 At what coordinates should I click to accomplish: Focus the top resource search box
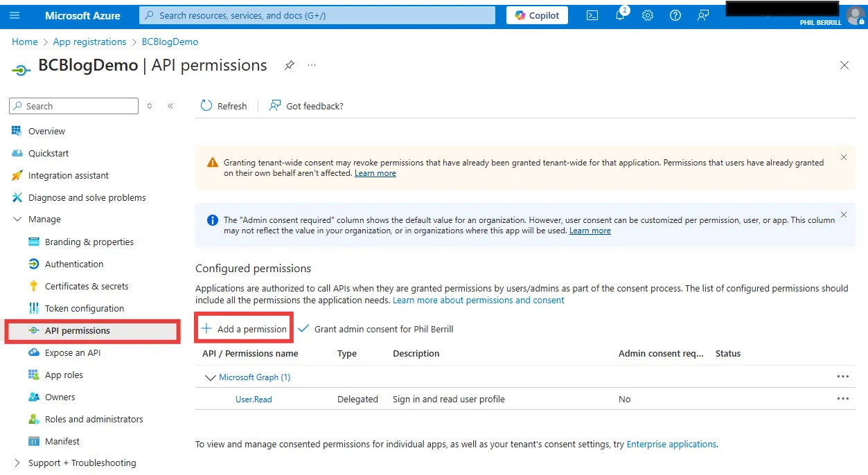[x=317, y=15]
